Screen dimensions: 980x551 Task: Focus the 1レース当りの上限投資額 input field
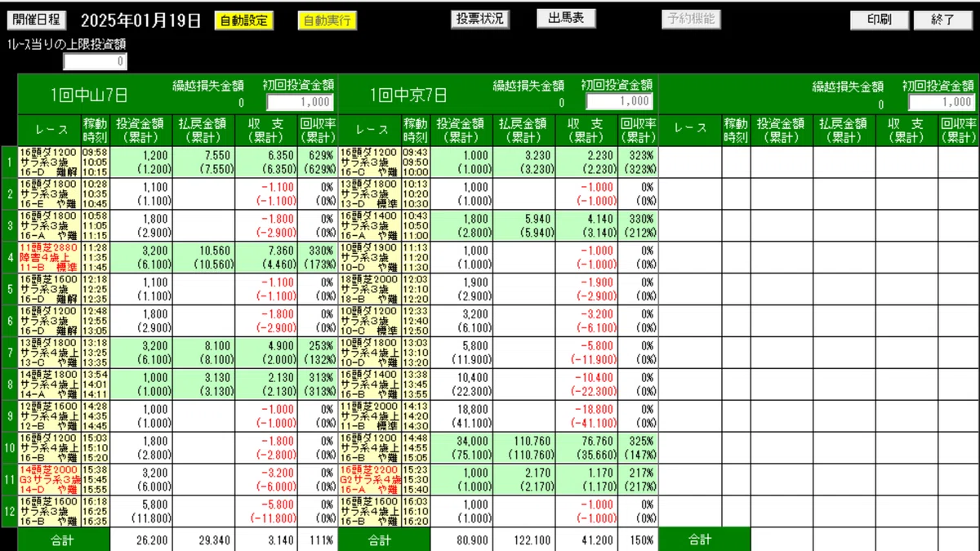[x=96, y=61]
